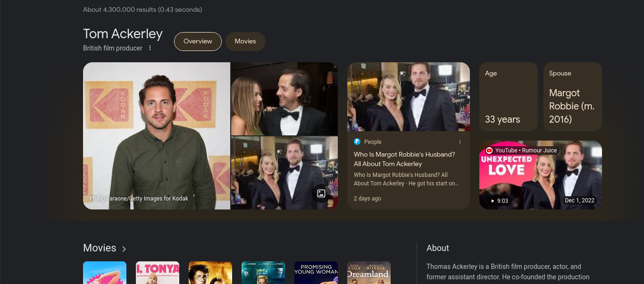Click the 'About 4,300,000 results' count text
644x284 pixels.
point(142,9)
